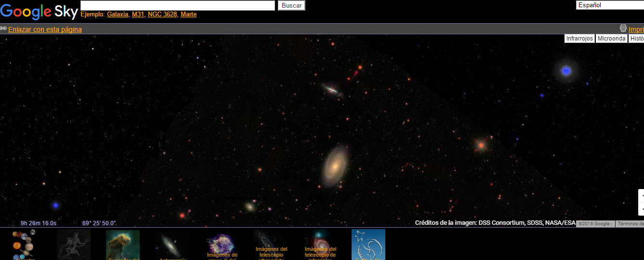Click the Google Sky logo
Viewport: 644px width, 260px height.
(x=39, y=11)
